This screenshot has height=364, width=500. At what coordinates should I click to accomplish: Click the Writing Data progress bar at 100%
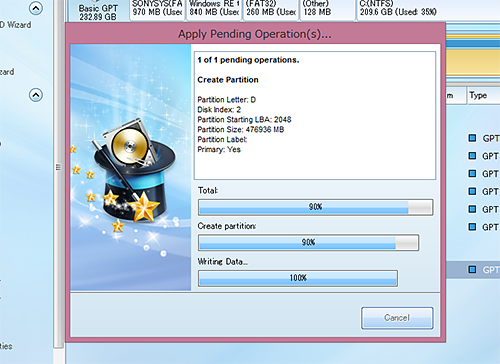coord(298,278)
